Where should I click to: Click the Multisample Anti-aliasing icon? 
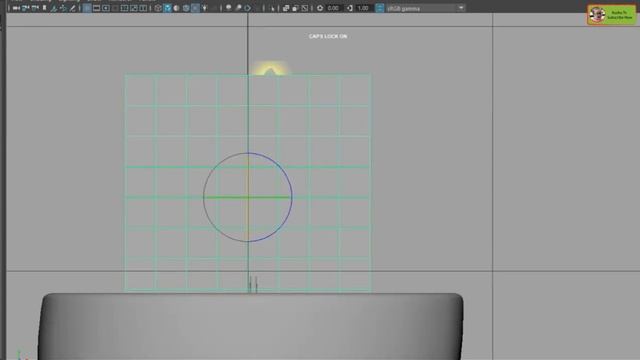point(247,8)
